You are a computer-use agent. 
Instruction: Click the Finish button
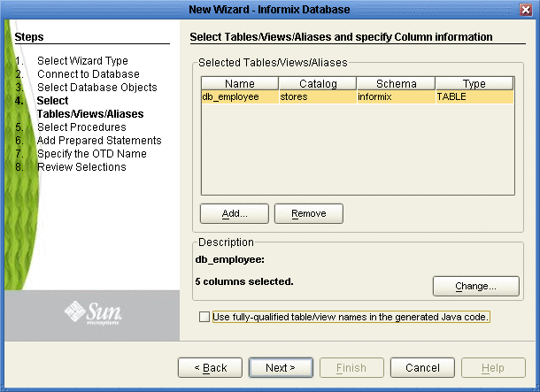[351, 367]
